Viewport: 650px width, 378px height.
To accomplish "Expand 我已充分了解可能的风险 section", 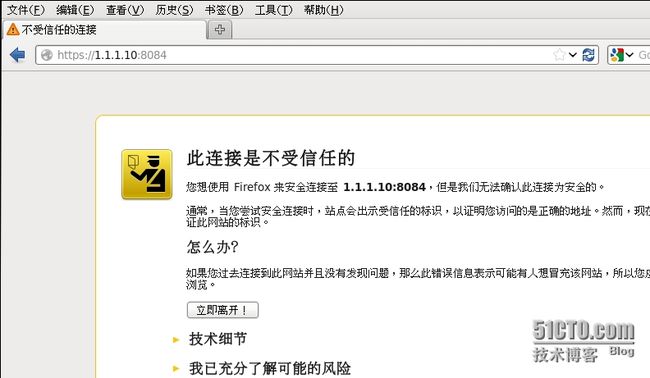I will (x=269, y=368).
